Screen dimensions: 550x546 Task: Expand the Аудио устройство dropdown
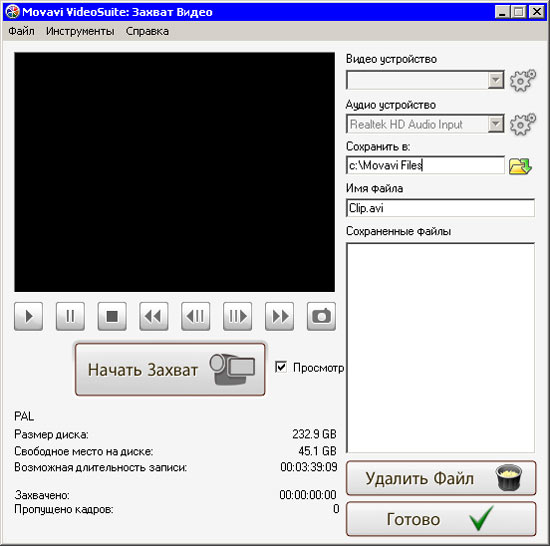[496, 124]
